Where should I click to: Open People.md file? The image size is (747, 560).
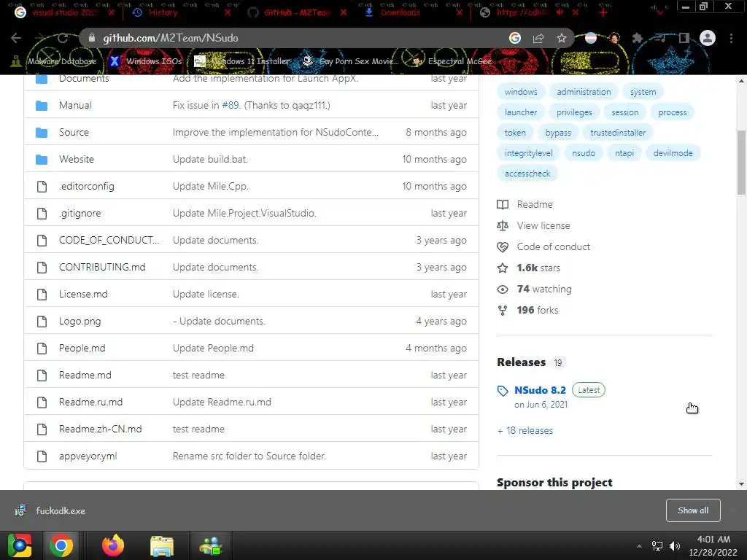(82, 348)
